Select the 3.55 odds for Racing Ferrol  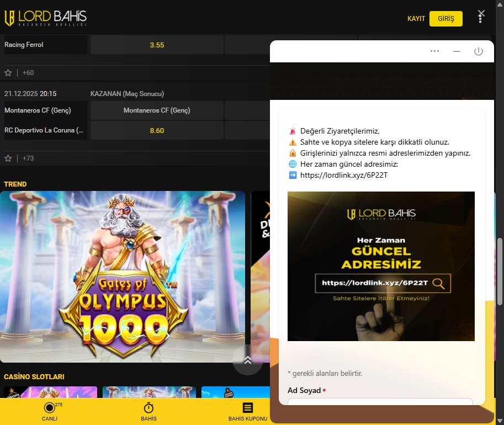coord(157,45)
